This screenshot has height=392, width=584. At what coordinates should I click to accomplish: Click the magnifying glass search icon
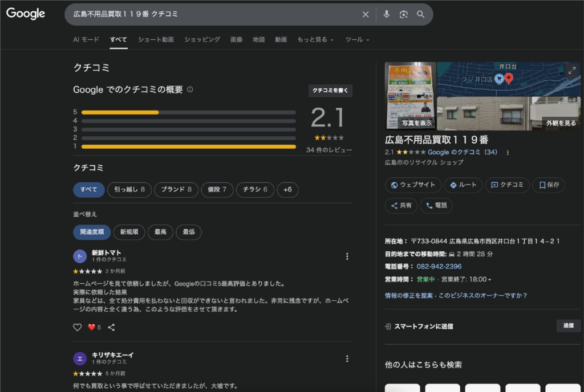(421, 14)
